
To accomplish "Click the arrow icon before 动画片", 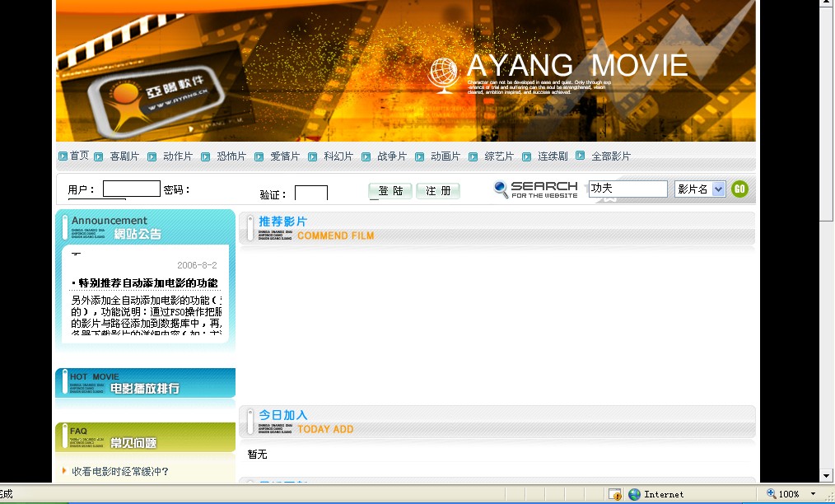I will (420, 156).
